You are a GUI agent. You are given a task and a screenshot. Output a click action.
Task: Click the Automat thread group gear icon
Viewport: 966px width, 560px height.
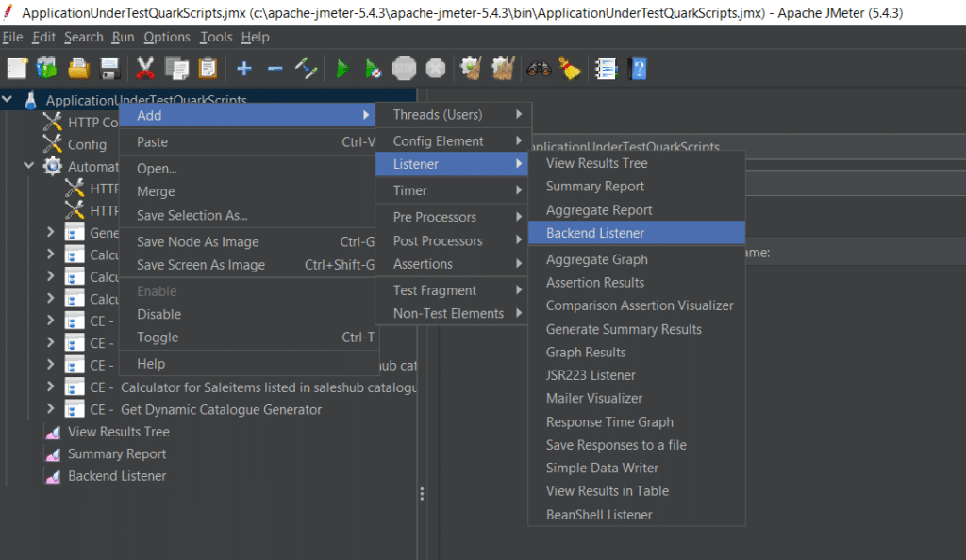pyautogui.click(x=53, y=166)
